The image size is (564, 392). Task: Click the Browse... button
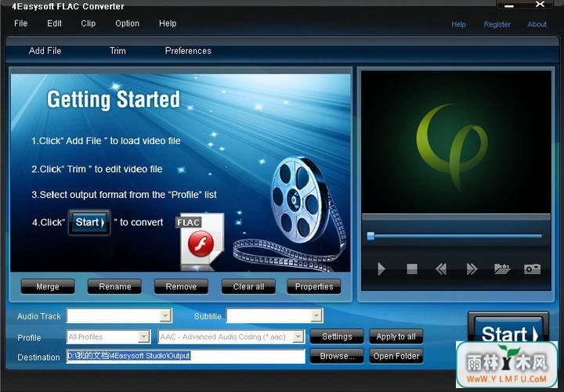[x=337, y=356]
